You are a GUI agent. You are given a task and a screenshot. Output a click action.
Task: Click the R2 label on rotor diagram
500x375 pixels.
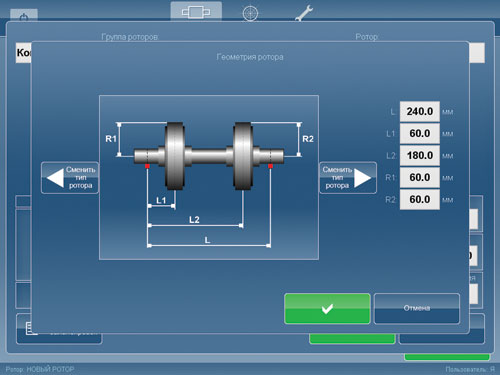point(308,139)
